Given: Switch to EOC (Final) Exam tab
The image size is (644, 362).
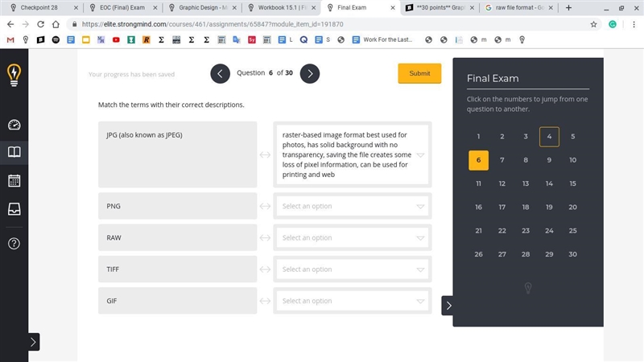Looking at the screenshot, I should 122,7.
